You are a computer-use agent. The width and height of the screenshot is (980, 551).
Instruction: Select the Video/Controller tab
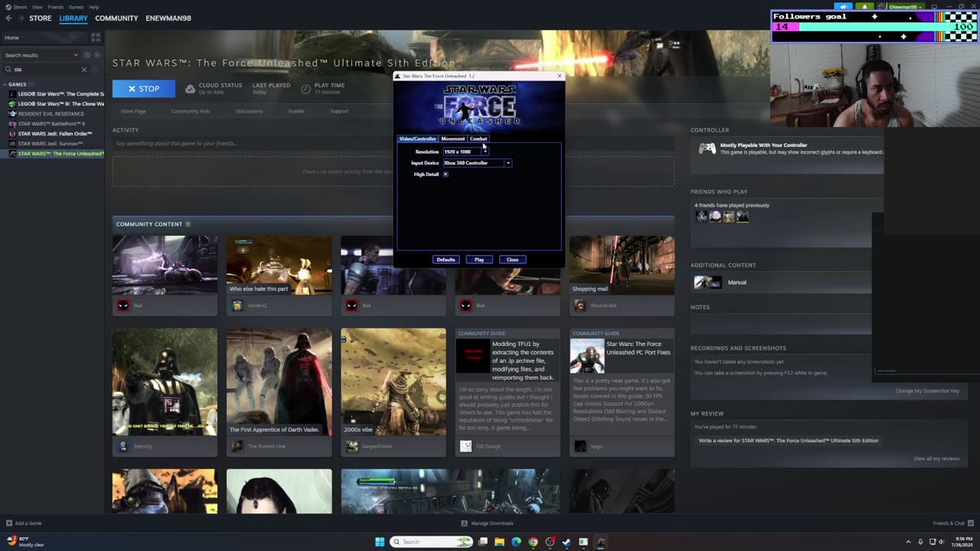point(417,139)
